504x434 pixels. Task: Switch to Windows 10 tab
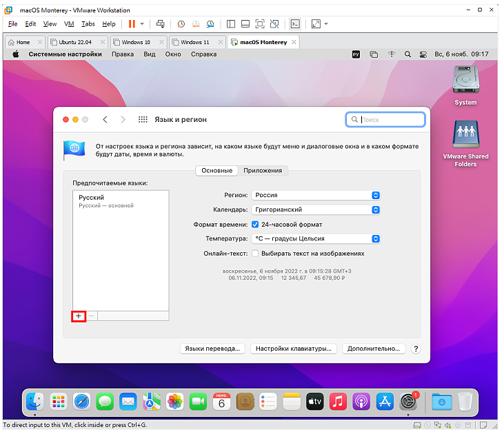pos(136,42)
